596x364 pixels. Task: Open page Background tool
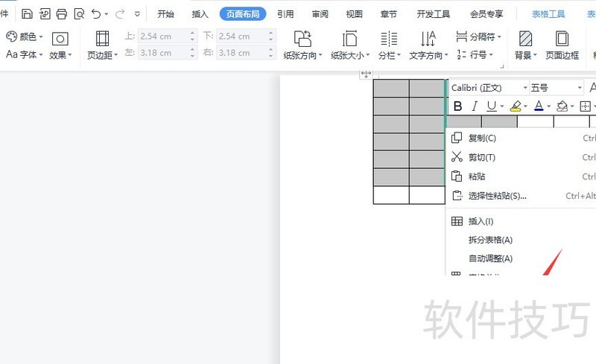[526, 45]
